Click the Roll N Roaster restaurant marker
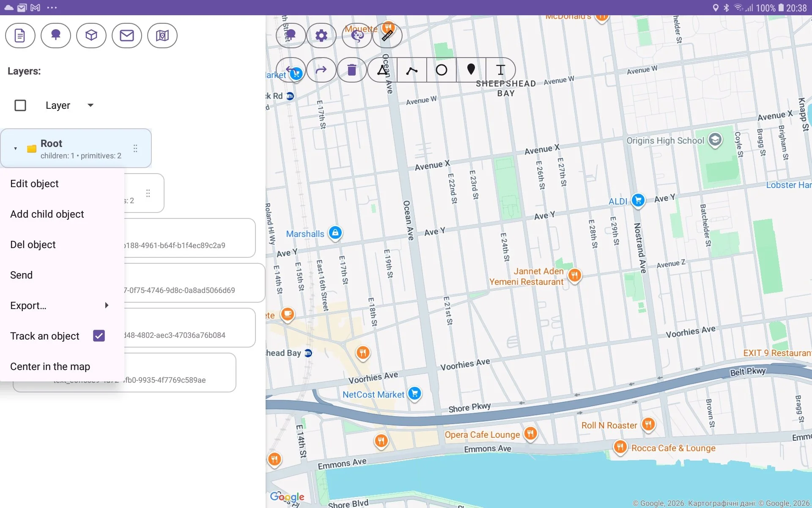The height and width of the screenshot is (508, 812). point(648,424)
